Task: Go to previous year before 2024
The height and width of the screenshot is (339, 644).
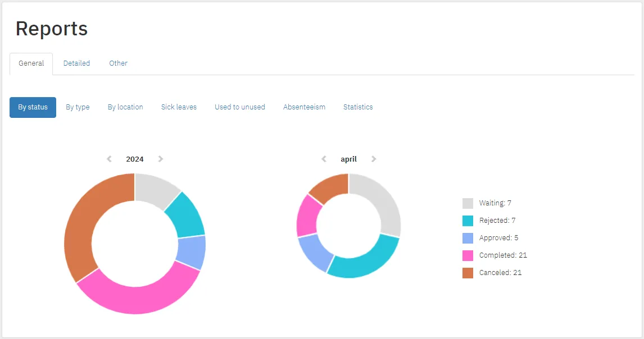Action: click(x=109, y=159)
